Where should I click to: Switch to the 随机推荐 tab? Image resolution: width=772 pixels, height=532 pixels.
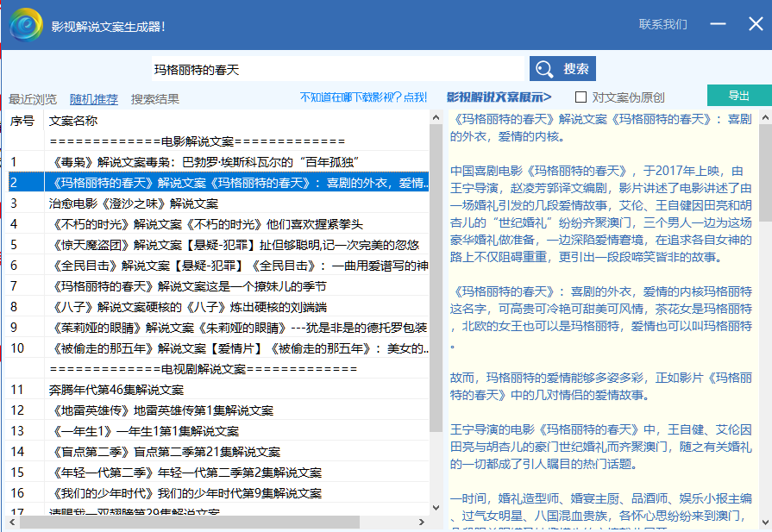pyautogui.click(x=93, y=99)
